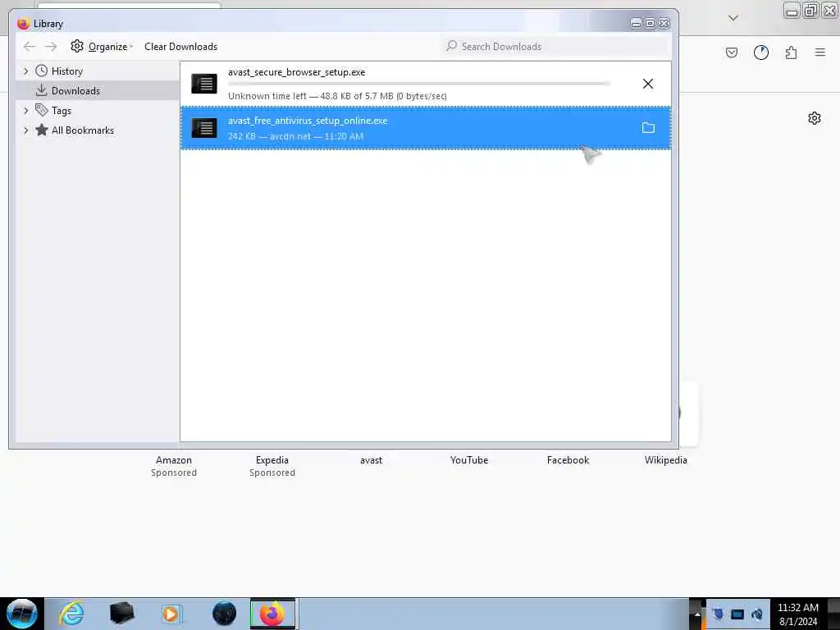
Task: Click the volume speaker tray icon
Action: click(756, 614)
